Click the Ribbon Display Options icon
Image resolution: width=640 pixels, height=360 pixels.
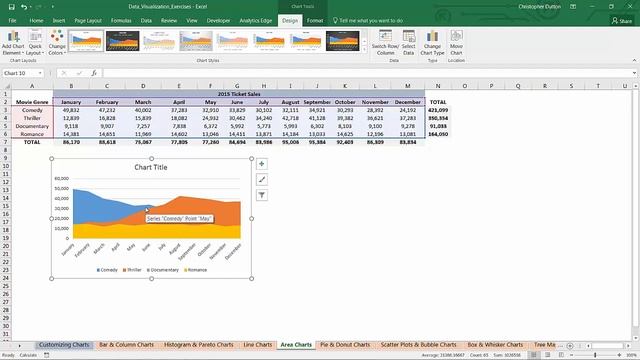573,7
